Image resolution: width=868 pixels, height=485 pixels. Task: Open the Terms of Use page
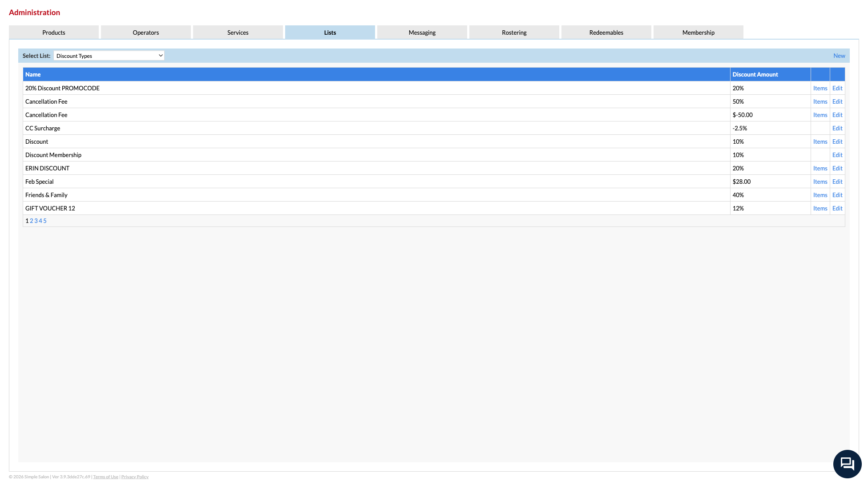[105, 477]
